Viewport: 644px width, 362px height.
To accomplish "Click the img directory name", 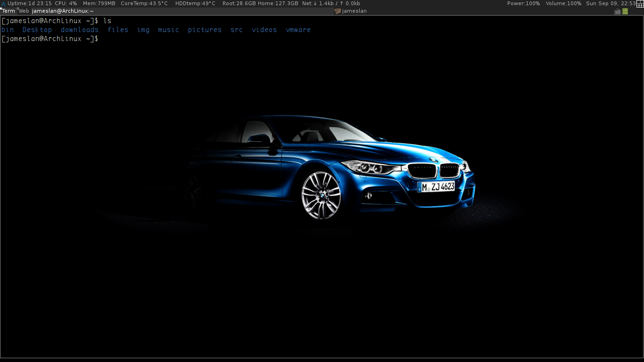I will tap(143, 30).
